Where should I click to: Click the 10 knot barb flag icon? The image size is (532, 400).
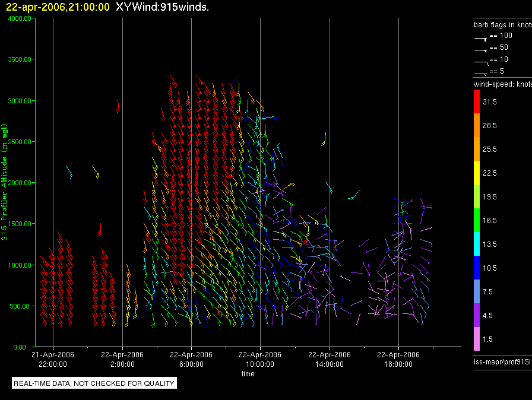(x=481, y=63)
